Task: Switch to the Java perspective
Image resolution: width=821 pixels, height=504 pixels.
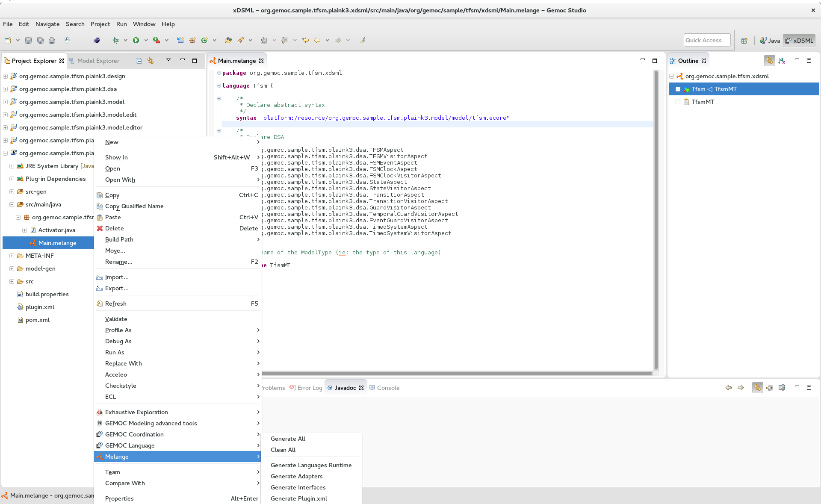Action: click(x=770, y=40)
